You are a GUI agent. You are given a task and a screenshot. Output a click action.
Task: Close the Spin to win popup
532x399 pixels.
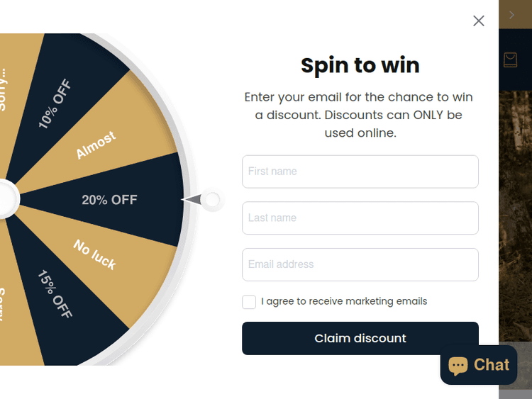pos(479,21)
